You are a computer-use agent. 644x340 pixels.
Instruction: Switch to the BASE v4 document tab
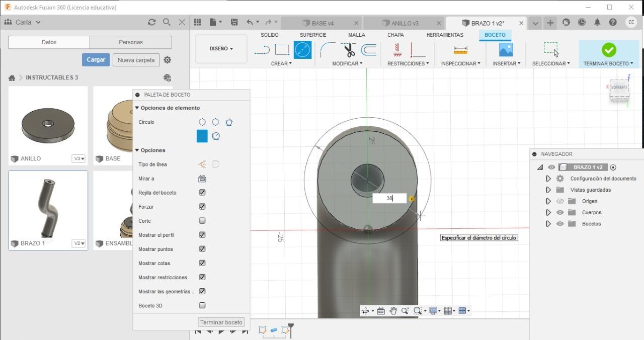coord(322,23)
